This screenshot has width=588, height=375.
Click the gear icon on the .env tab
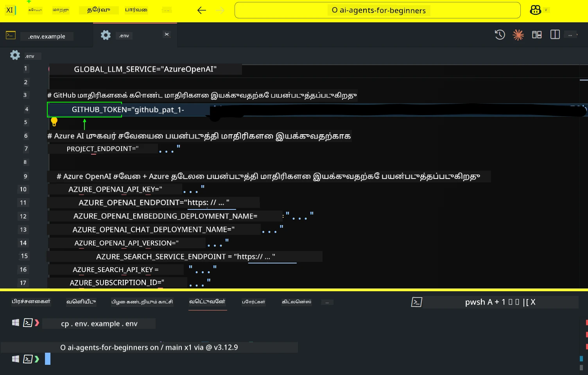106,35
